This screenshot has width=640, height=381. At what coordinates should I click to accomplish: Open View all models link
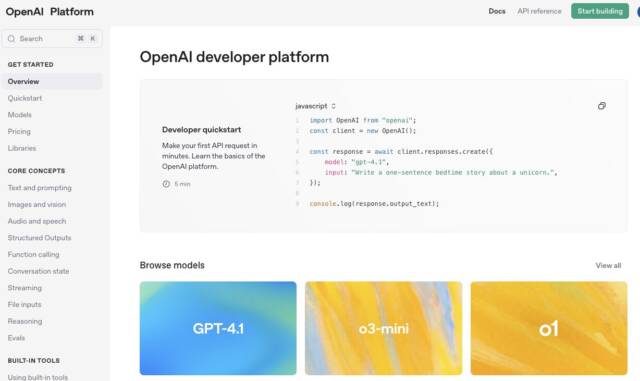tap(608, 265)
